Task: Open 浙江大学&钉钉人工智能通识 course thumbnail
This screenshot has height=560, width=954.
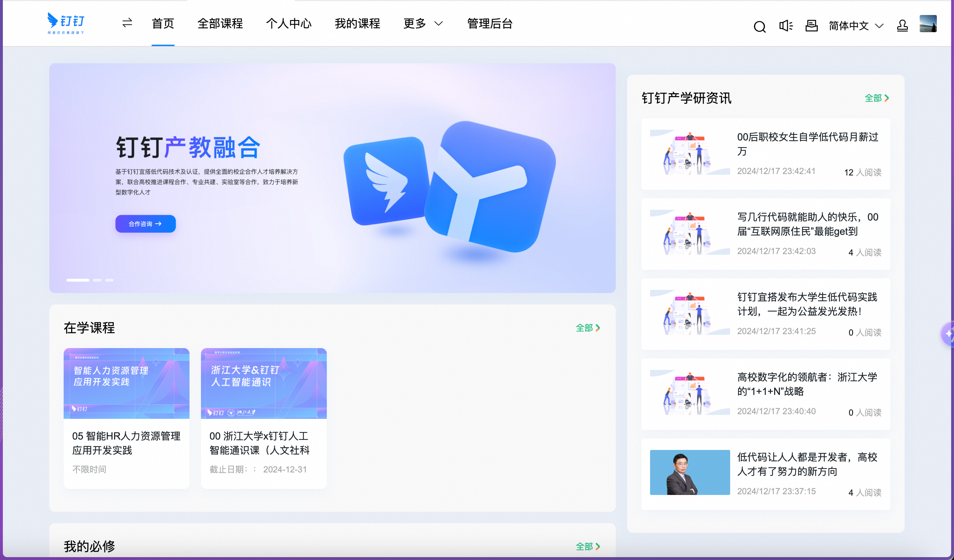Action: point(264,383)
